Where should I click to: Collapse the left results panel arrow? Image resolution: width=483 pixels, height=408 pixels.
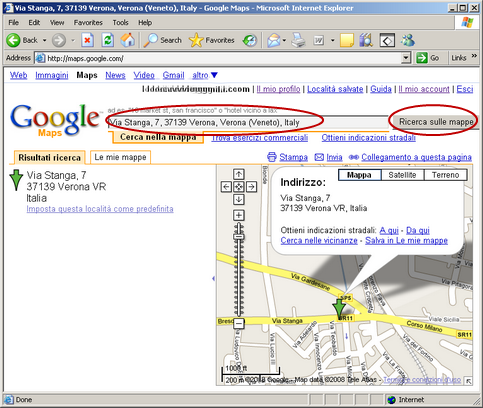pos(213,278)
